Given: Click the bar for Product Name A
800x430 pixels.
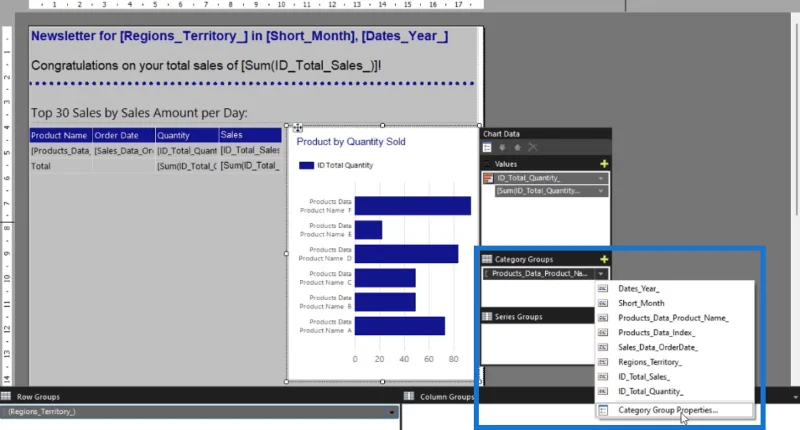Looking at the screenshot, I should pyautogui.click(x=400, y=326).
